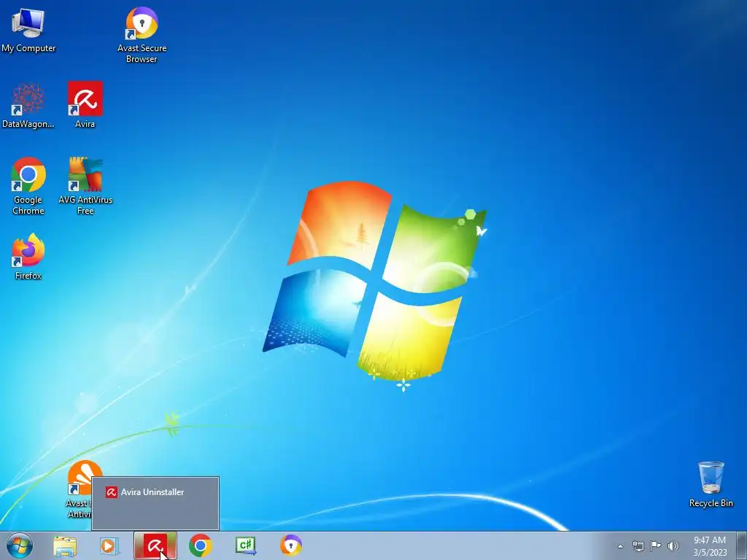747x560 pixels.
Task: Open Avast Secure Browser from the taskbar
Action: coord(290,545)
